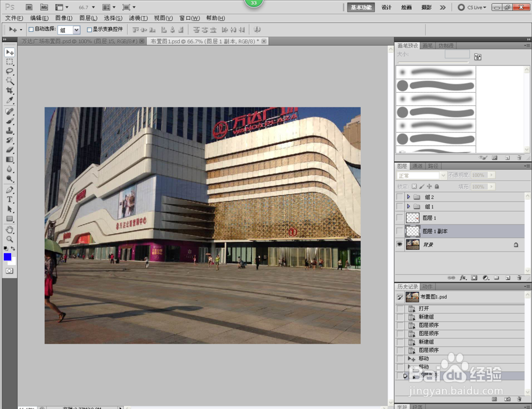Select the Healing Brush tool

click(10, 112)
